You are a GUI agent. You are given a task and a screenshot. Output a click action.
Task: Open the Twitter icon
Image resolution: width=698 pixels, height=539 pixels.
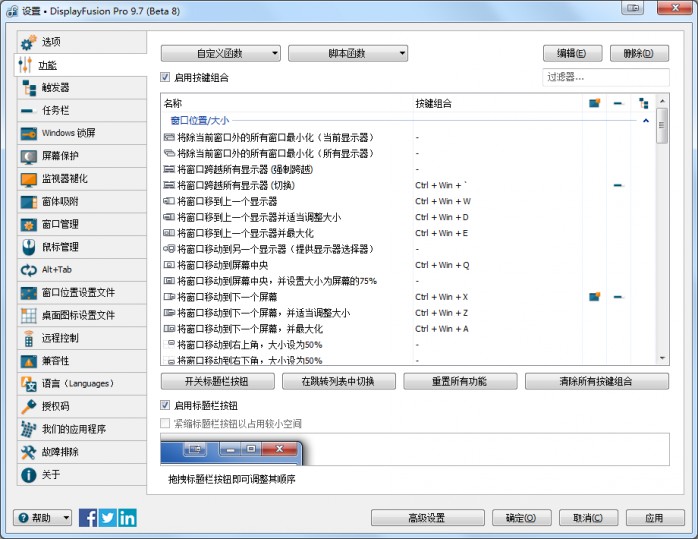coord(108,518)
